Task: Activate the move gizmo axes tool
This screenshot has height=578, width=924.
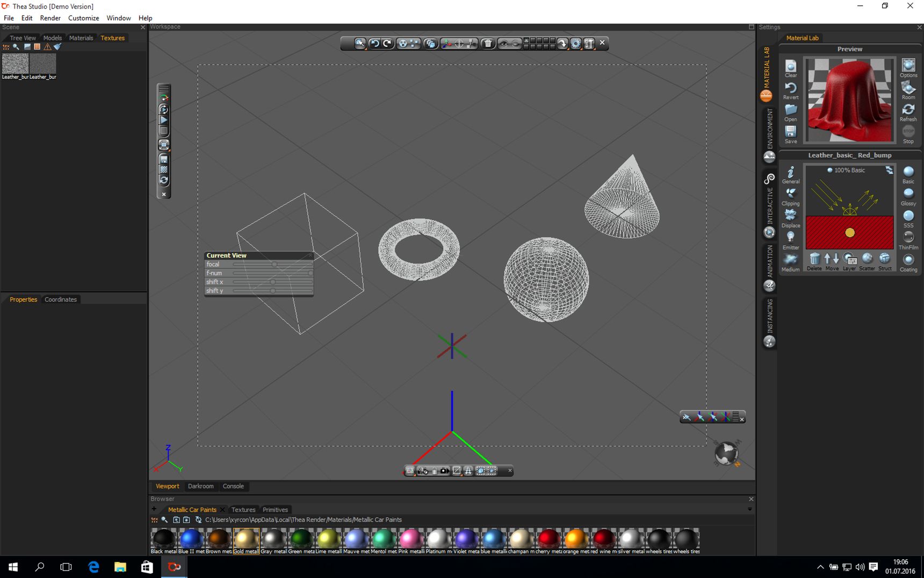Action: click(x=447, y=43)
